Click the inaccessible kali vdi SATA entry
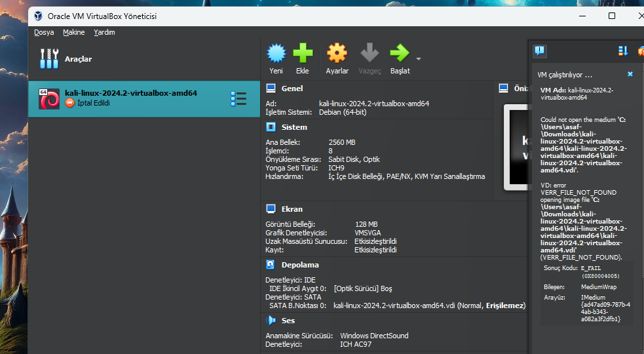The width and height of the screenshot is (644, 354). [x=430, y=305]
